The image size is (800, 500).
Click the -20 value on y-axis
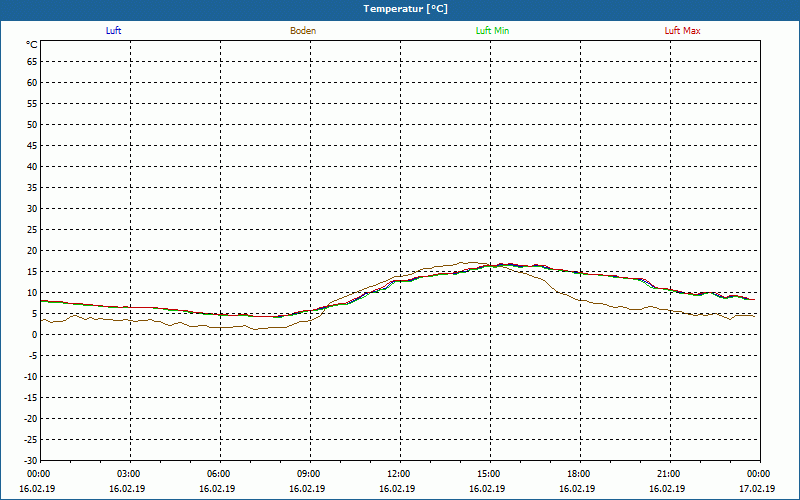click(x=31, y=418)
